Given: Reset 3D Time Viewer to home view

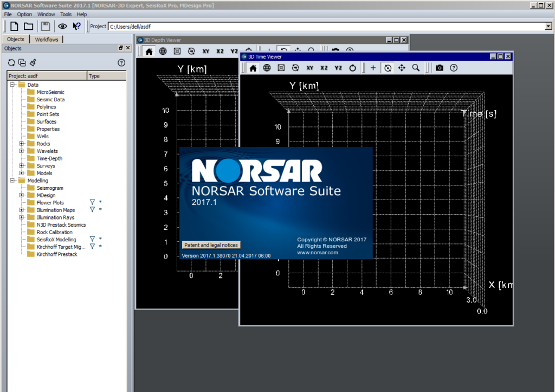Looking at the screenshot, I should tap(253, 68).
